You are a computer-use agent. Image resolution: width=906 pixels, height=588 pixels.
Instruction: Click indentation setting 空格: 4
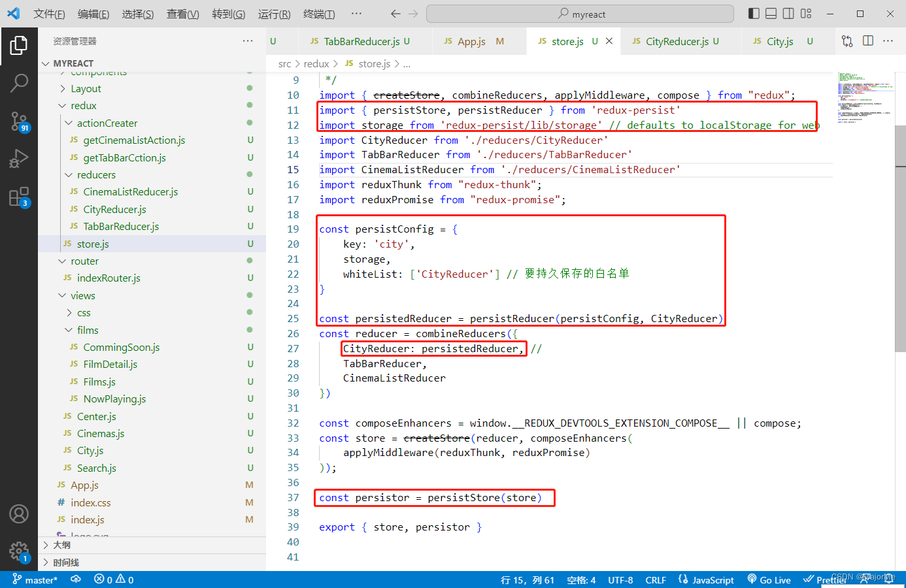pyautogui.click(x=581, y=580)
